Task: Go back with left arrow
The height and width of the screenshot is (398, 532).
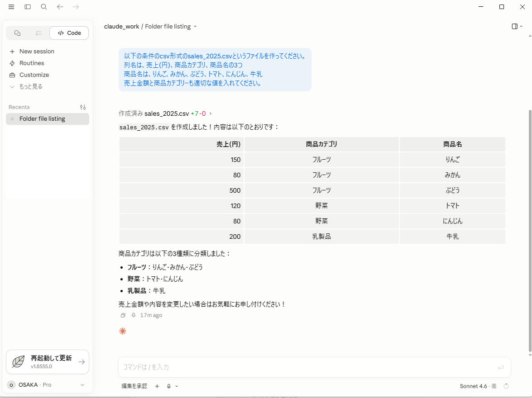Action: pos(60,7)
